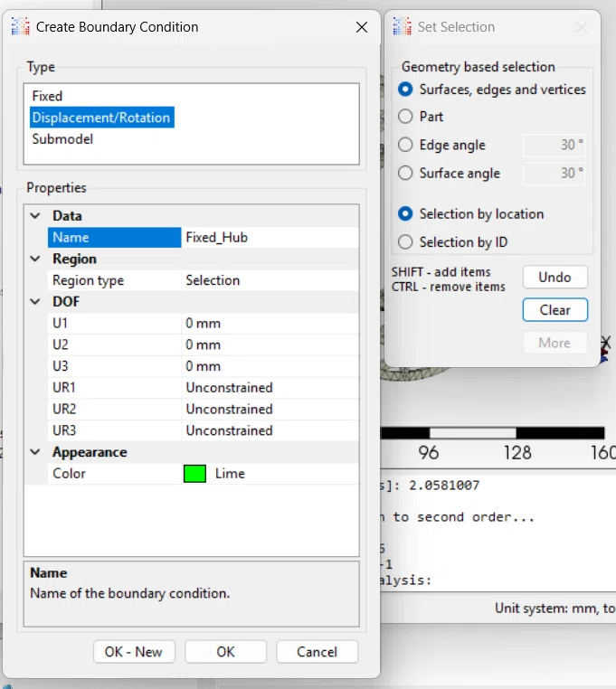Click the OK - New button
The image size is (616, 689).
tap(134, 652)
